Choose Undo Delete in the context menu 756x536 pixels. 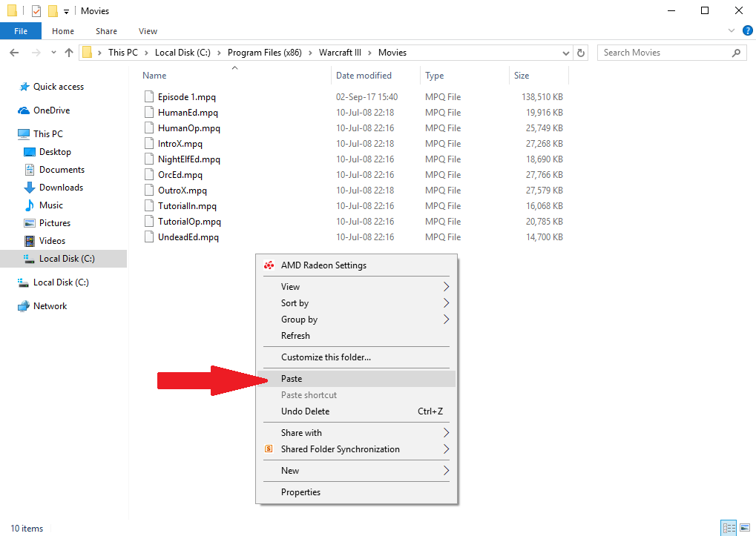coord(356,411)
